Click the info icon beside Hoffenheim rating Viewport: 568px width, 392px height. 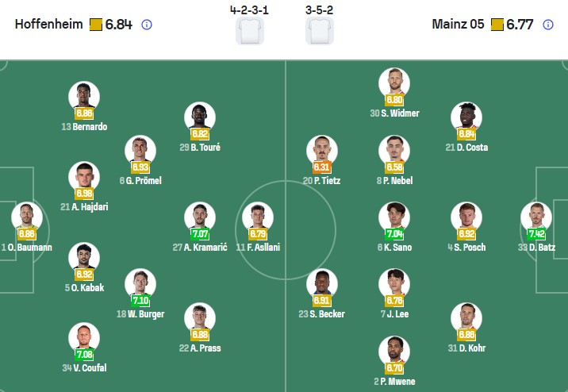(147, 25)
